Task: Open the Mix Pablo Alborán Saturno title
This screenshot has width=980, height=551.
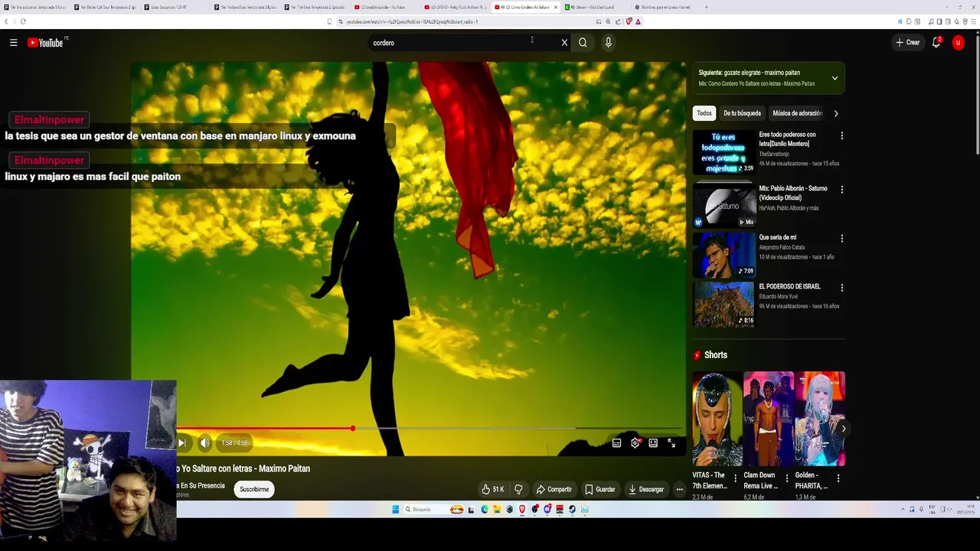Action: (x=792, y=193)
